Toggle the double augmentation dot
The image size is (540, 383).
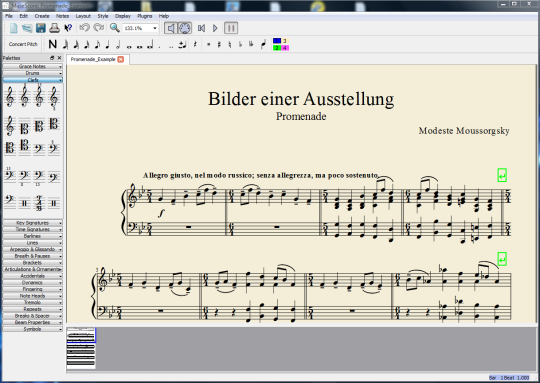pyautogui.click(x=171, y=46)
